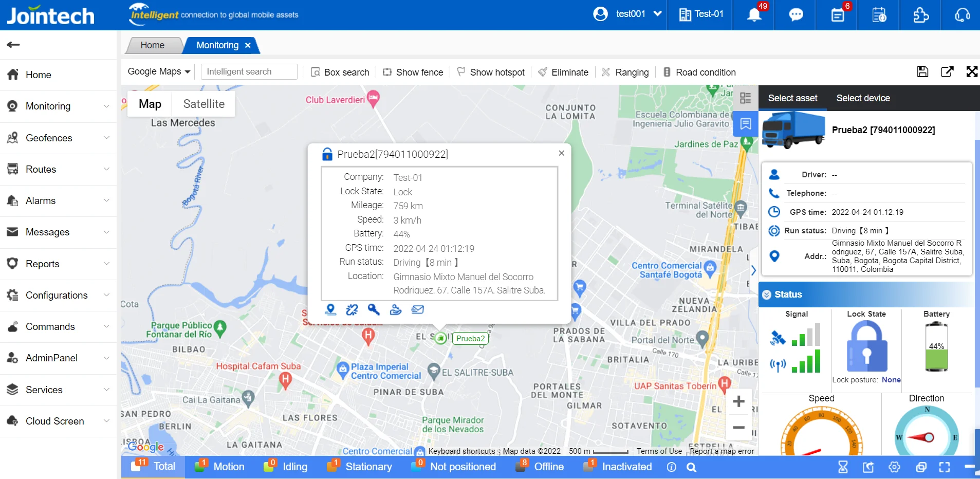Click the overlapping windows icon in bottom bar
Screen dimensions: 980x479
pyautogui.click(x=921, y=467)
